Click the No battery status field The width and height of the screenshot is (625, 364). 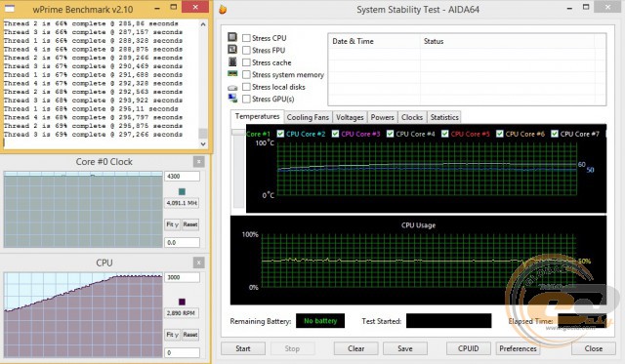(320, 321)
